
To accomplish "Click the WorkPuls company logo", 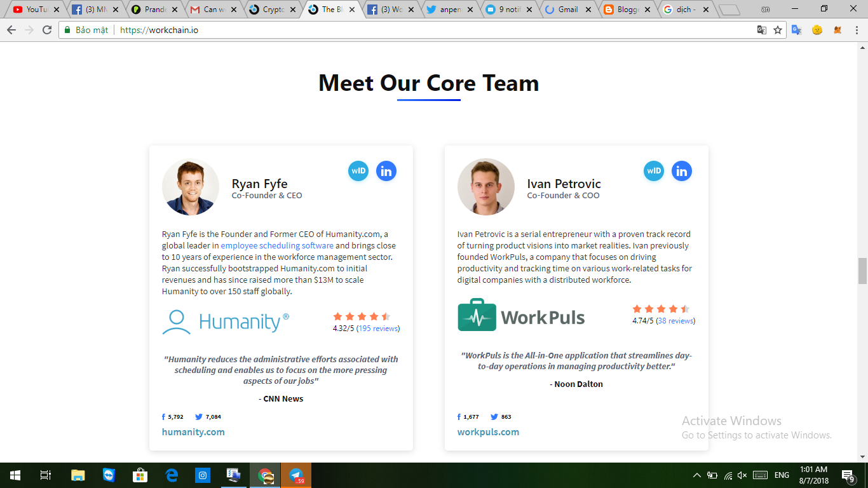I will click(x=521, y=315).
